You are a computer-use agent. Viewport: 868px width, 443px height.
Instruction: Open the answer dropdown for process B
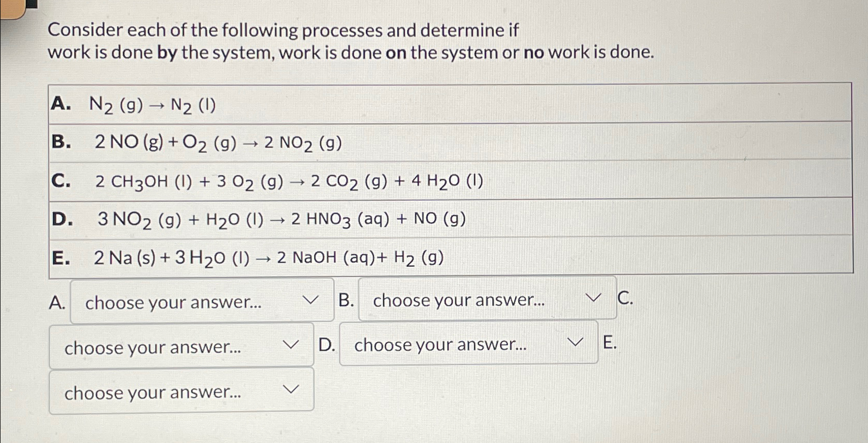pos(485,299)
